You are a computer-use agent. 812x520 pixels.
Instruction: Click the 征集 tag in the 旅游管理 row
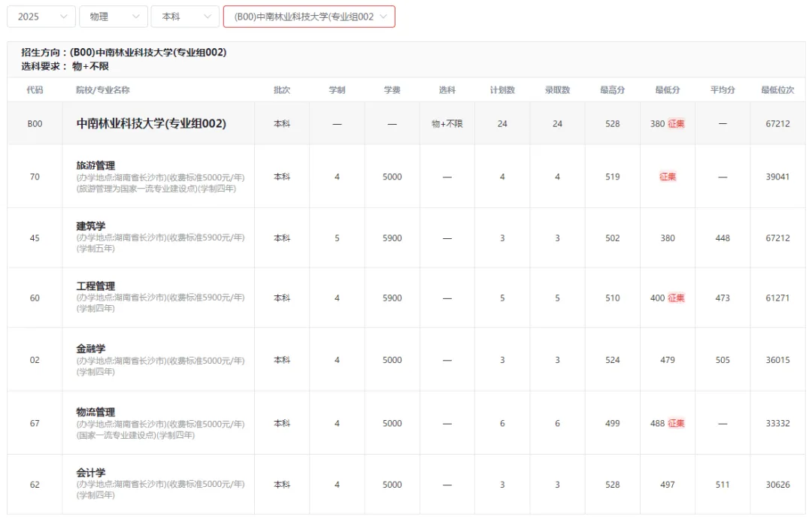point(668,177)
